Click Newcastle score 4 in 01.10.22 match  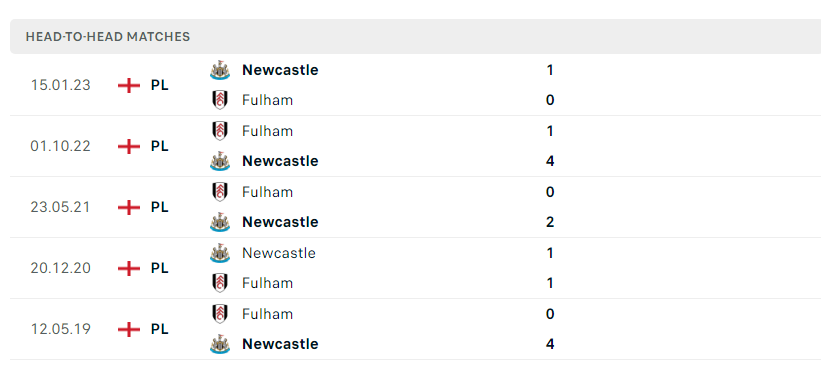click(550, 161)
